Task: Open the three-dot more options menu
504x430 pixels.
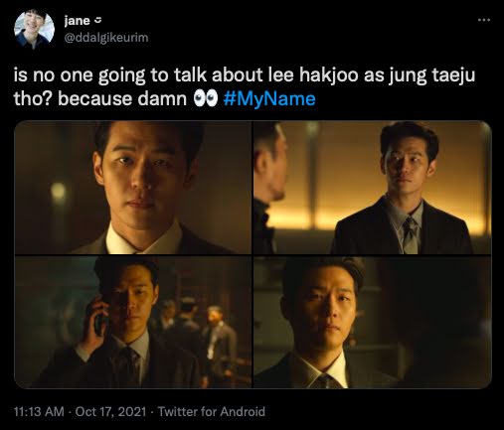Action: [484, 20]
